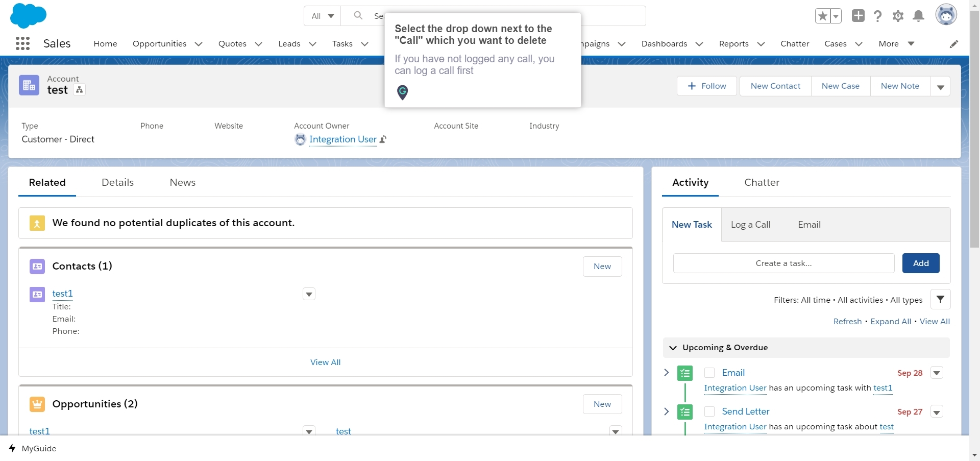
Task: Click the test1 contact icon
Action: pyautogui.click(x=37, y=294)
